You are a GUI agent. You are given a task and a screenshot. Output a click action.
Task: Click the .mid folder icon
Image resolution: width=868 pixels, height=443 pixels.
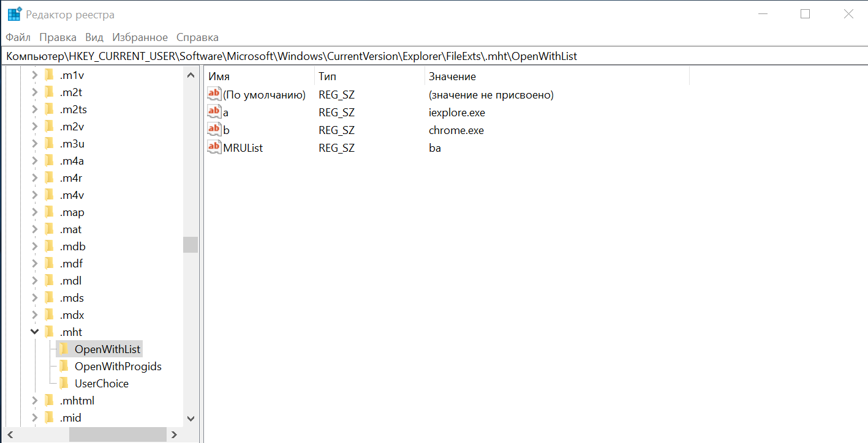coord(50,418)
